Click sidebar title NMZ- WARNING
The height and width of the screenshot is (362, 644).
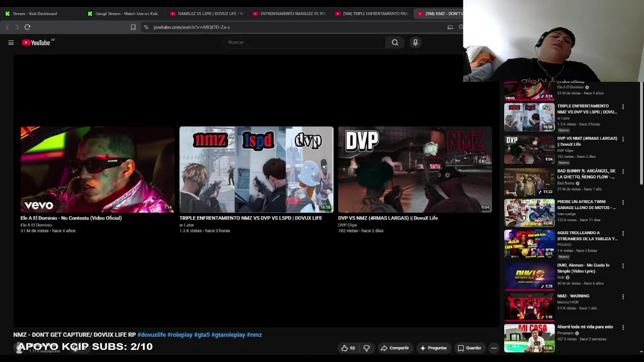tap(573, 296)
